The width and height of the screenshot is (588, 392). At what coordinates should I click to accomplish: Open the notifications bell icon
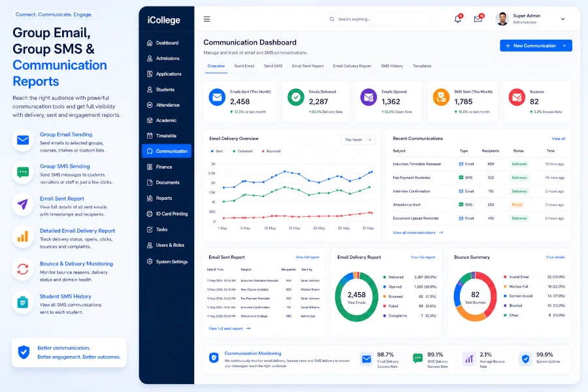pyautogui.click(x=457, y=19)
